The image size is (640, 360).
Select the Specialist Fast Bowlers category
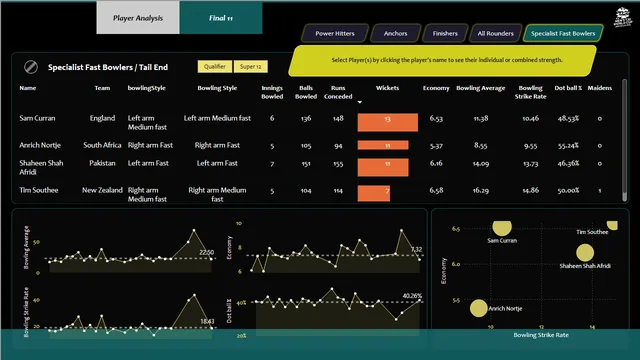point(563,33)
